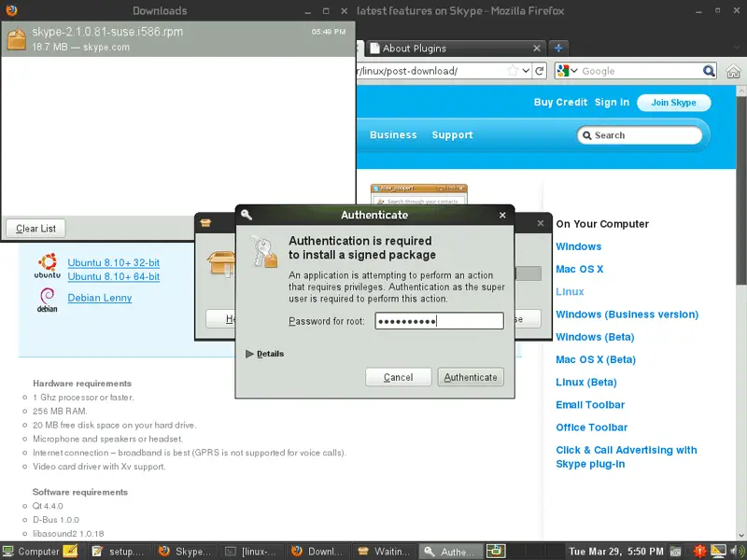Click the skype rpm package icon in Downloads
This screenshot has height=560, width=747.
coord(17,39)
